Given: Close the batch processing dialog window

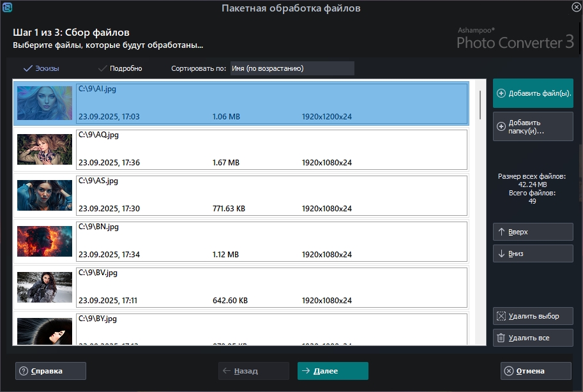Looking at the screenshot, I should [576, 7].
